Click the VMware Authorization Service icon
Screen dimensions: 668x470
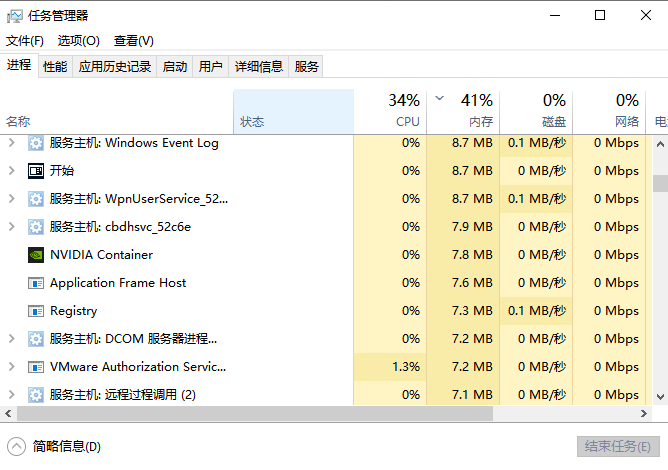click(x=36, y=367)
